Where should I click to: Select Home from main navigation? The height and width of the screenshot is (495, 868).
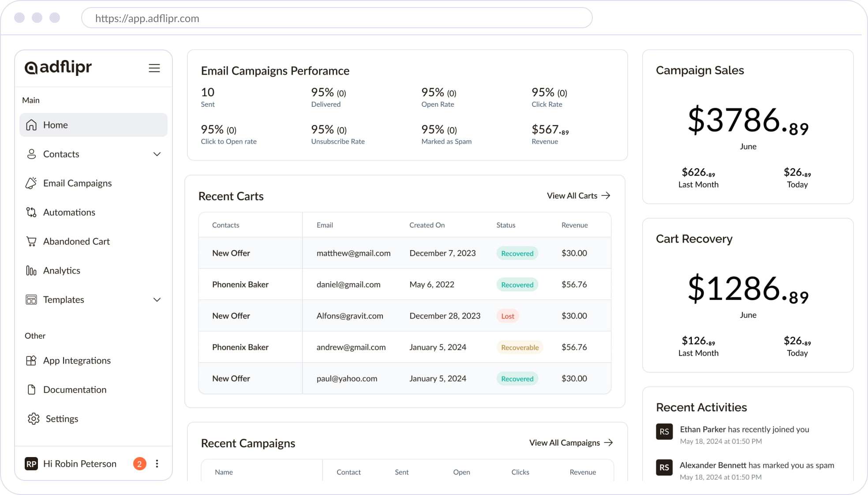[x=93, y=125]
